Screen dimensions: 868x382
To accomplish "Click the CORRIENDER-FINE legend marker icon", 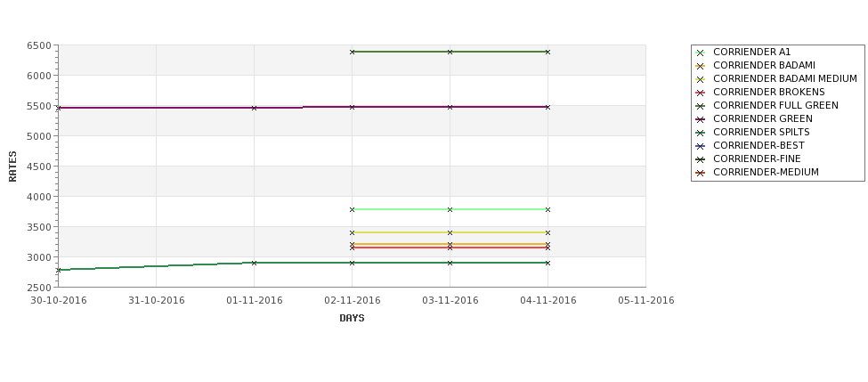I will 701,159.
